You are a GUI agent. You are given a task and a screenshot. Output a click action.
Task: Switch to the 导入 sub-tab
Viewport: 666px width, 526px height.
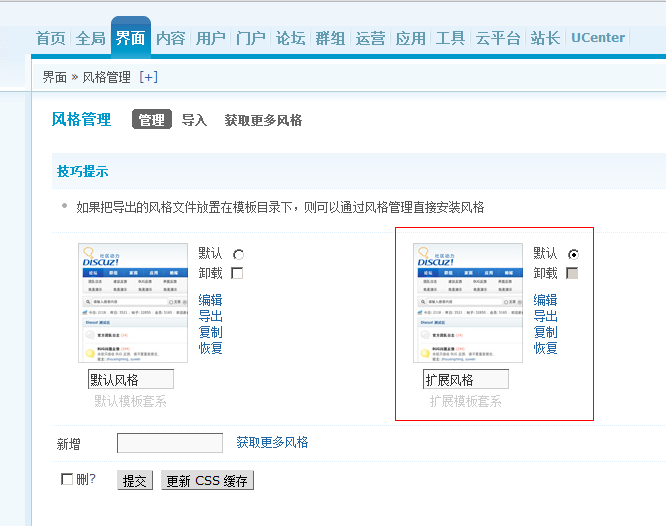point(194,120)
